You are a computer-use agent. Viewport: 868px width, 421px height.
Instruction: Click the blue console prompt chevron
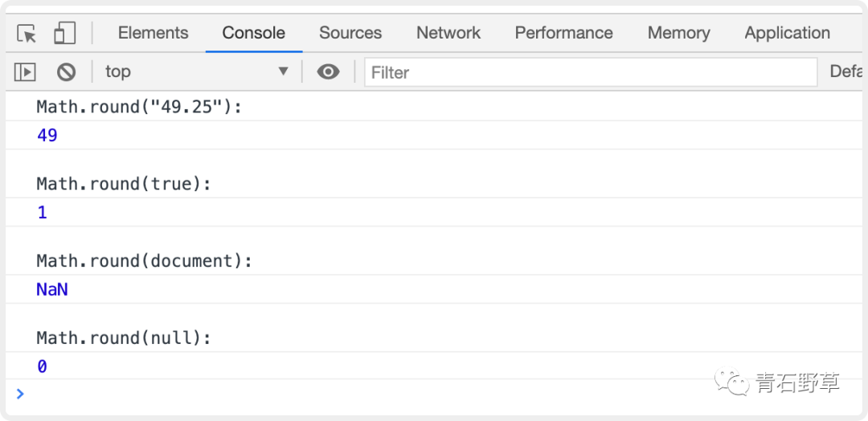pyautogui.click(x=20, y=394)
